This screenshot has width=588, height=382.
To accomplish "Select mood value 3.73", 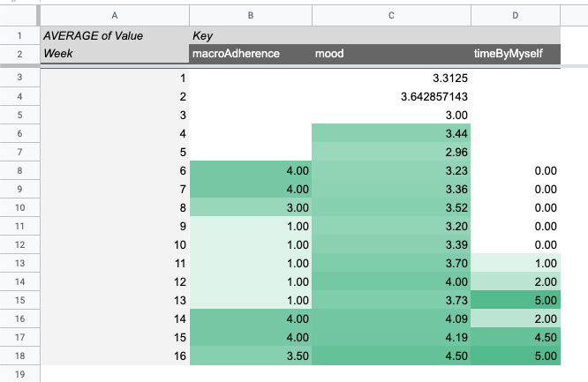I will pos(391,300).
